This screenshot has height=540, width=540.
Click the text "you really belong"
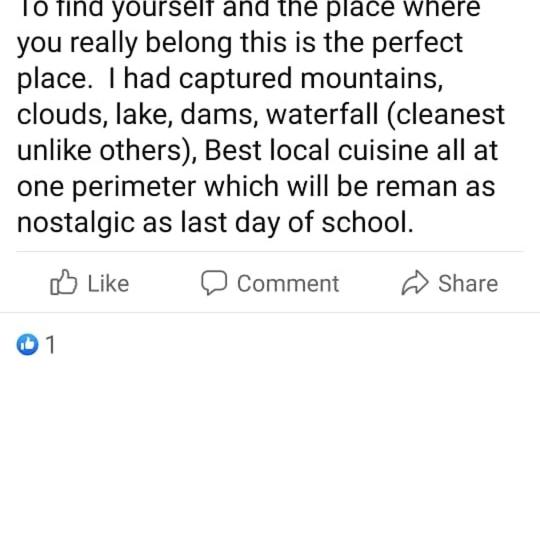pyautogui.click(x=124, y=43)
